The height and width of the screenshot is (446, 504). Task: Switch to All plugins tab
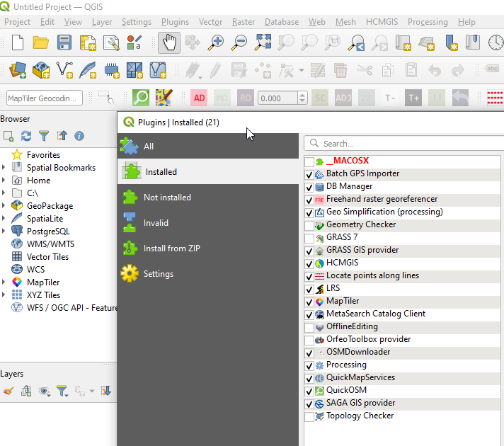[208, 147]
